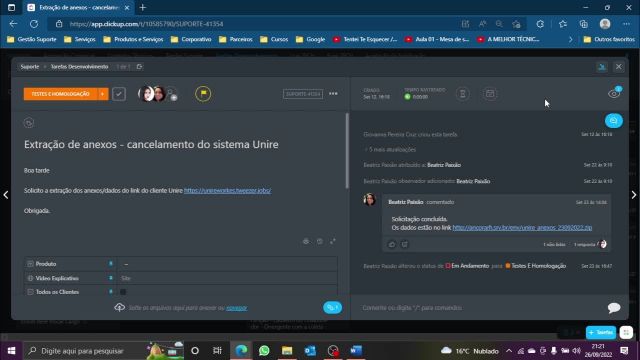This screenshot has height=360, width=640.
Task: Click the first assignee avatar
Action: [x=146, y=94]
